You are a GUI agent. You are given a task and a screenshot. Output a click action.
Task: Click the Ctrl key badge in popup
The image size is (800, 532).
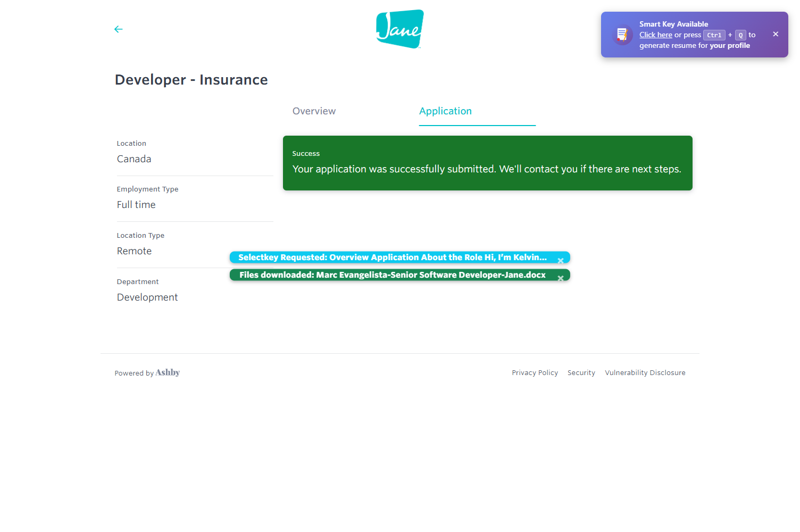point(714,35)
